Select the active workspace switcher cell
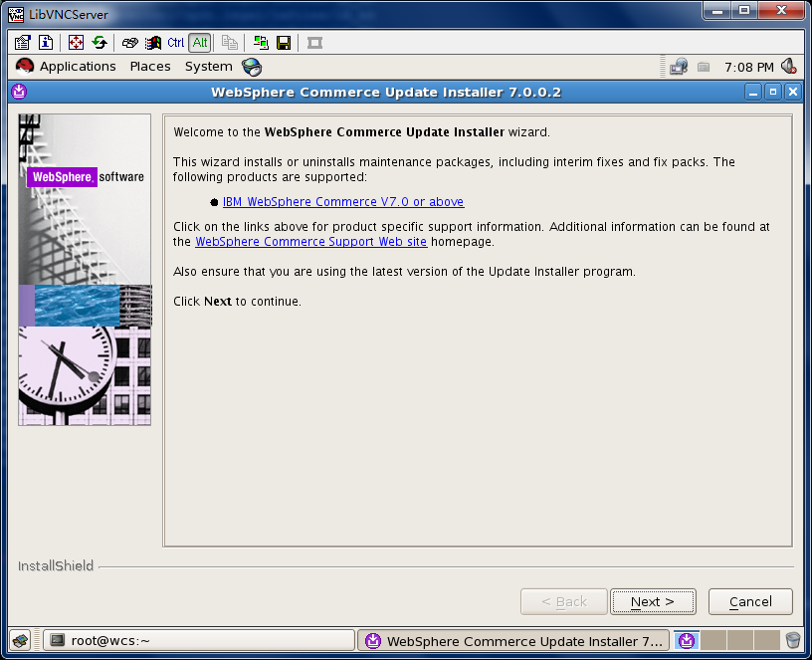The height and width of the screenshot is (660, 812). tap(687, 641)
